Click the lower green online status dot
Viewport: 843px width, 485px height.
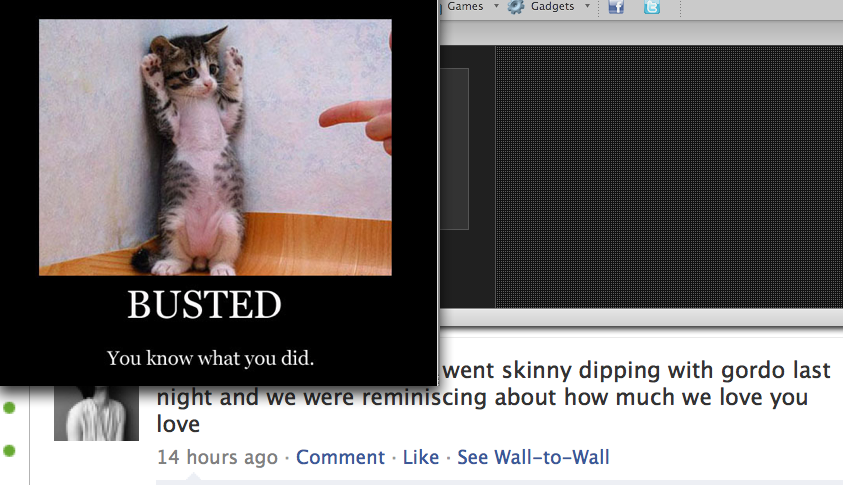(x=9, y=451)
